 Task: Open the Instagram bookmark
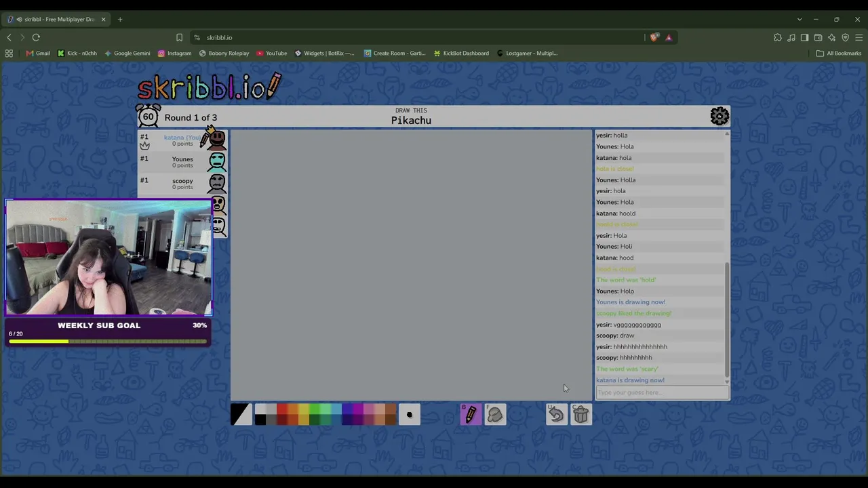(x=174, y=53)
